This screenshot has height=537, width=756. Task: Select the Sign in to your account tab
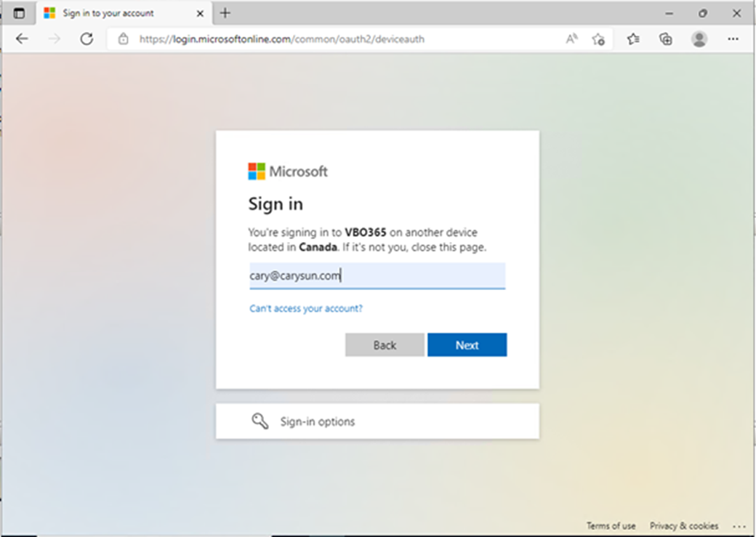[x=124, y=13]
